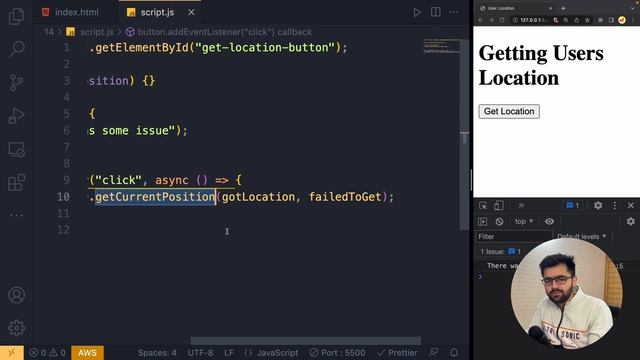Toggle the DevTools device toolbar
The width and height of the screenshot is (640, 360).
498,206
